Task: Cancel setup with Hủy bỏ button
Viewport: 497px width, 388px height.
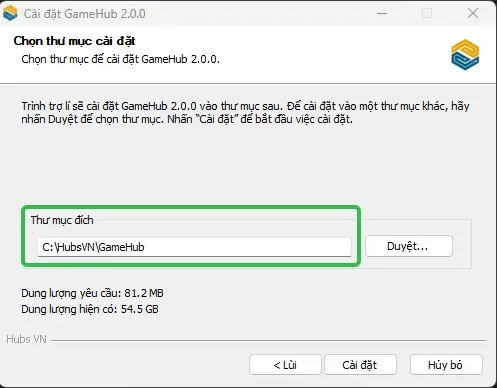Action: (x=446, y=365)
